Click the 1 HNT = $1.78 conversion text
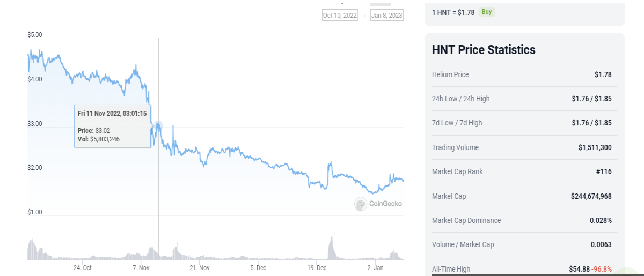 (x=453, y=12)
